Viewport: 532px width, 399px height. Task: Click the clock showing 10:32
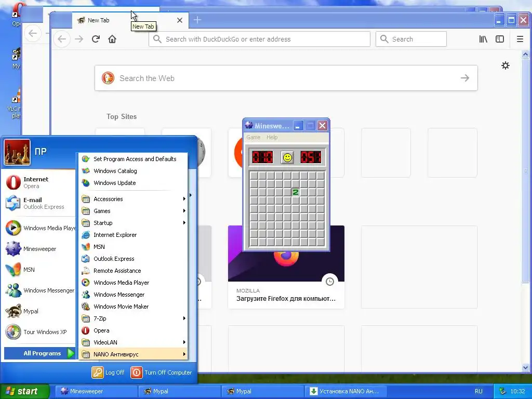tap(517, 391)
